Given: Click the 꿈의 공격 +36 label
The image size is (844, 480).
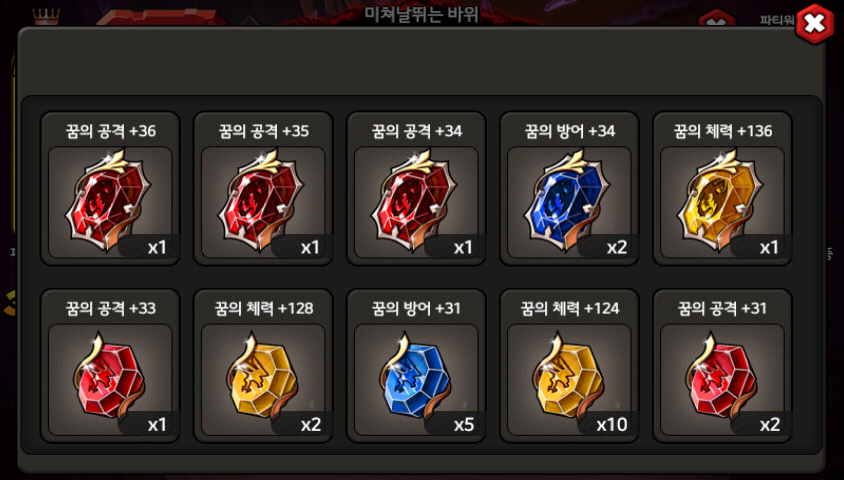Looking at the screenshot, I should click(x=111, y=131).
